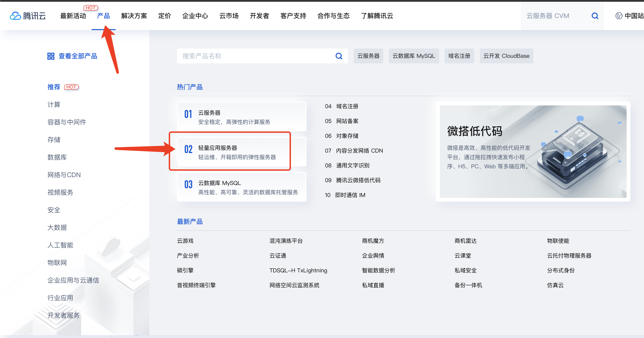Select the 计算 category
The image size is (644, 338).
pyautogui.click(x=54, y=104)
